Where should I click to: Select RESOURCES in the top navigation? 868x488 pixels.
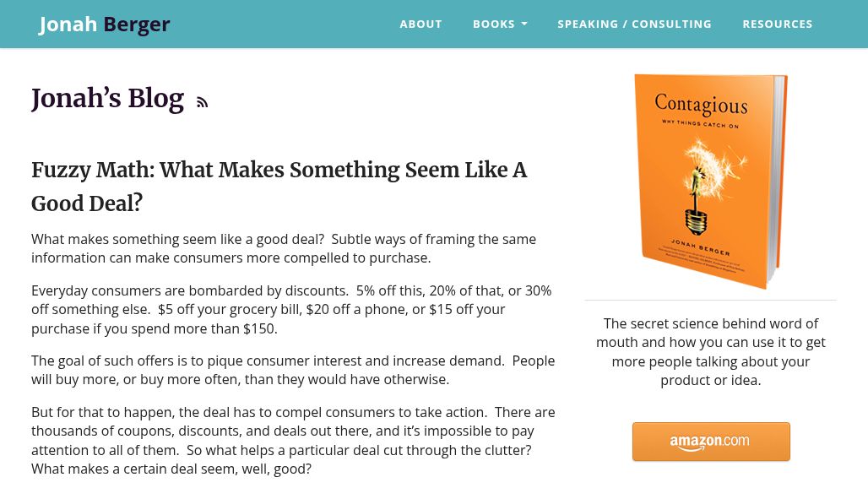coord(778,24)
